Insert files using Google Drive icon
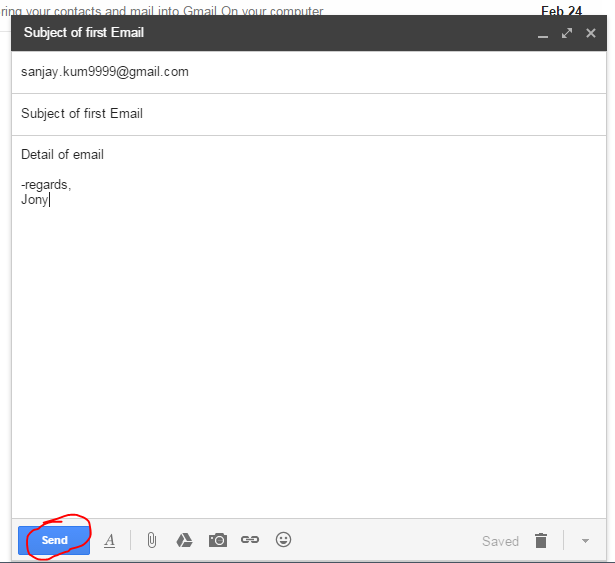Screen dimensions: 615x563 coord(184,540)
